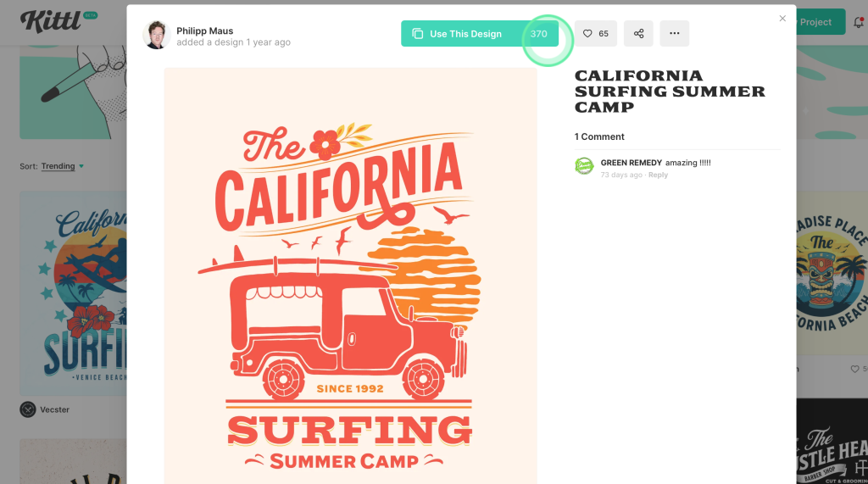
Task: Click the Reply link under the comment
Action: (658, 175)
